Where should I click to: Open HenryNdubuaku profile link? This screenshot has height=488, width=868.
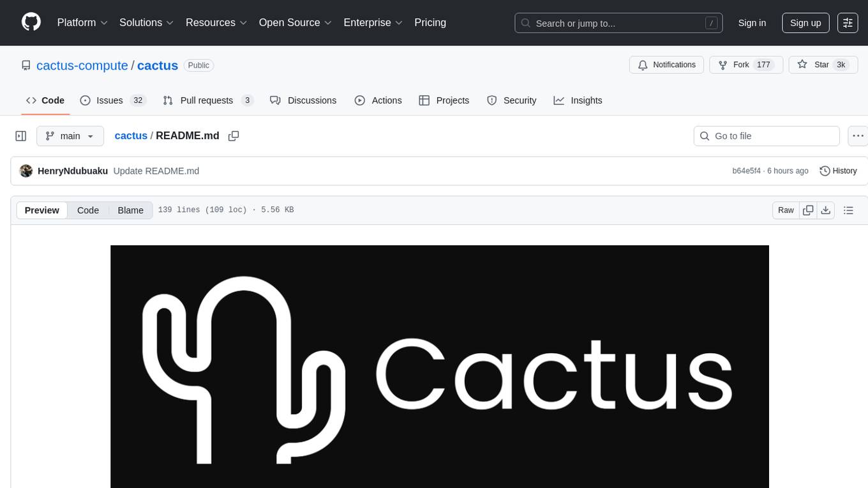coord(73,171)
